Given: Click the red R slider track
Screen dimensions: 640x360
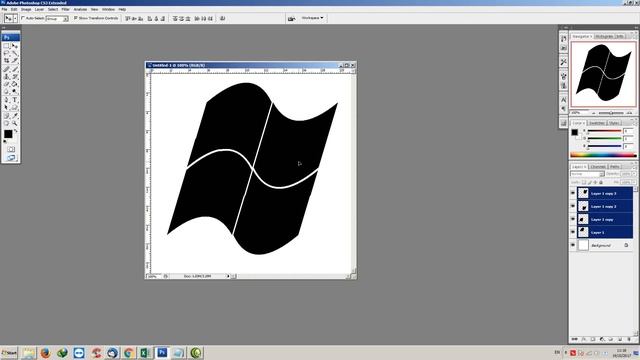Looking at the screenshot, I should [x=604, y=131].
